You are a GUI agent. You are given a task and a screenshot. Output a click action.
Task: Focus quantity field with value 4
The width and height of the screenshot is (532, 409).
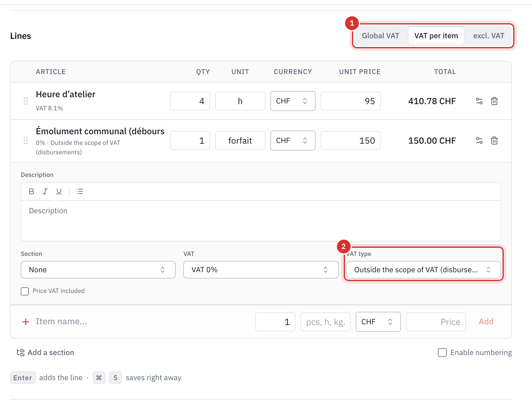(190, 101)
